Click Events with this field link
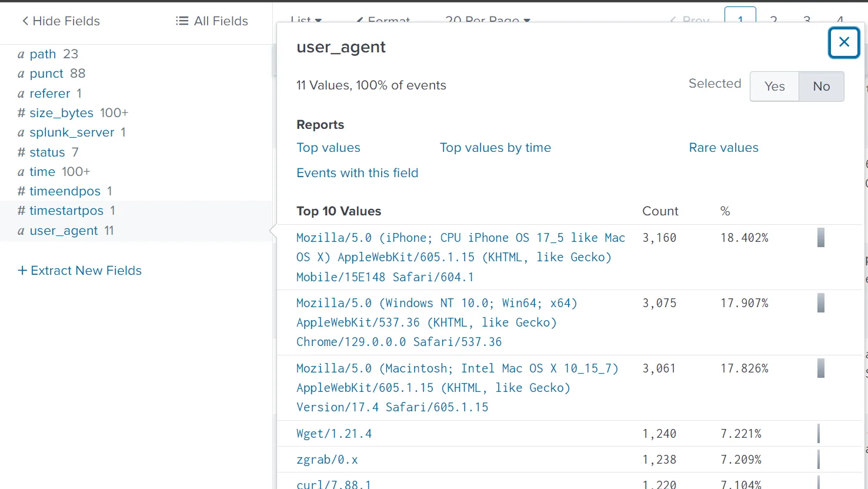Viewport: 868px width, 489px height. (358, 173)
